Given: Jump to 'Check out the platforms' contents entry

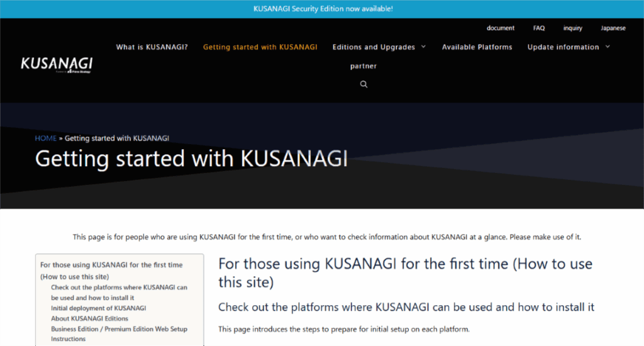Looking at the screenshot, I should pos(119,292).
